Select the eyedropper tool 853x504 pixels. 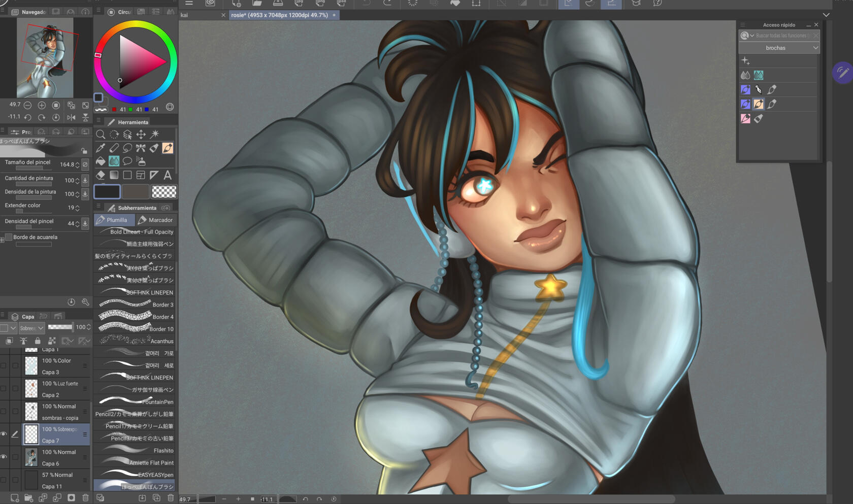point(101,148)
